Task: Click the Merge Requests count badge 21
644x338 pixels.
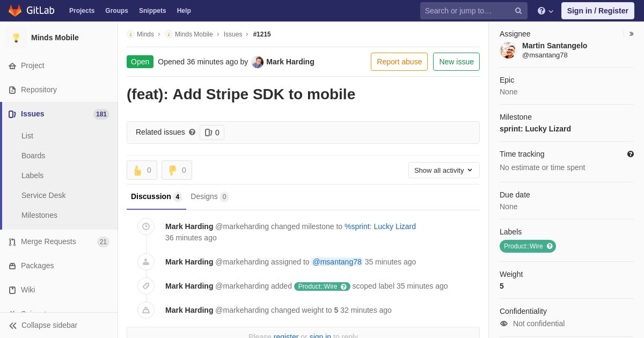Action: pyautogui.click(x=103, y=242)
